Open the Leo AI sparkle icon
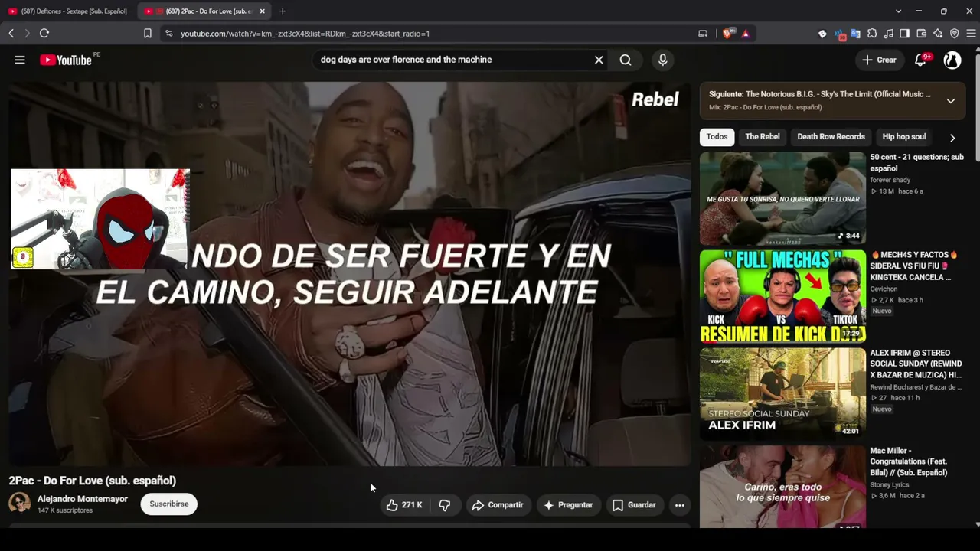The image size is (980, 551). click(938, 34)
